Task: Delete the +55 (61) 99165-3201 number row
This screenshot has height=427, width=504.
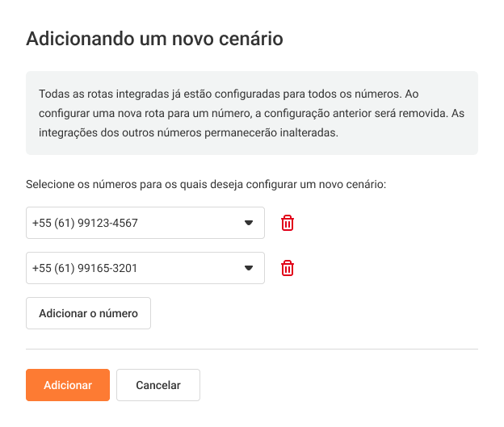Action: click(288, 268)
